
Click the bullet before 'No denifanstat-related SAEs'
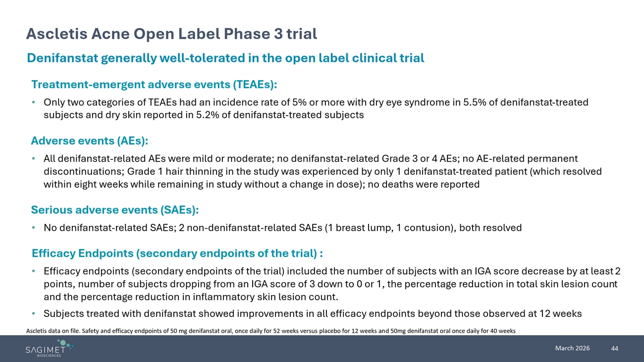pos(33,228)
